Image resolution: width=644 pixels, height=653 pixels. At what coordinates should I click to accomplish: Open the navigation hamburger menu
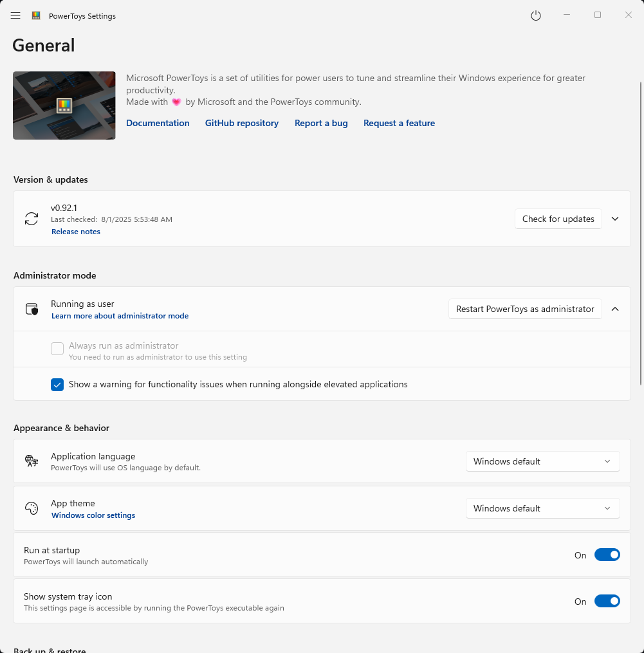tap(15, 15)
